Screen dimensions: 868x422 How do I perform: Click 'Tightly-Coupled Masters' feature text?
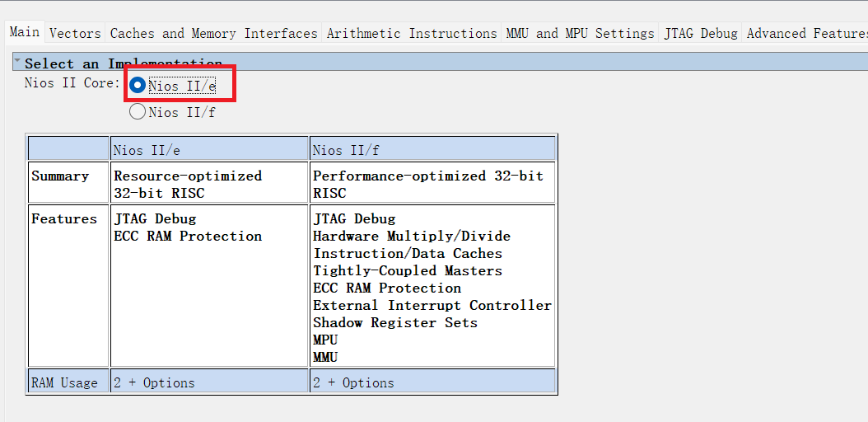(408, 271)
